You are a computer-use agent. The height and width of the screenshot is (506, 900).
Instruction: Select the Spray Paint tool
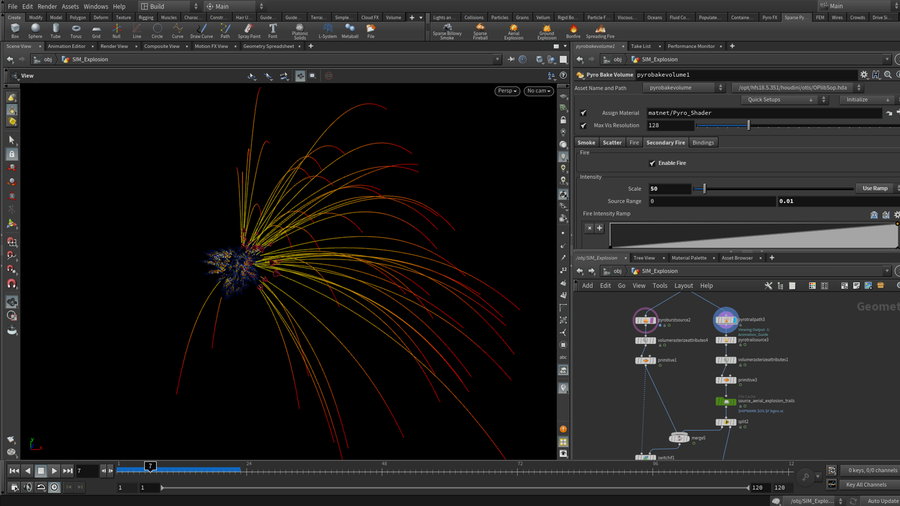(x=249, y=30)
